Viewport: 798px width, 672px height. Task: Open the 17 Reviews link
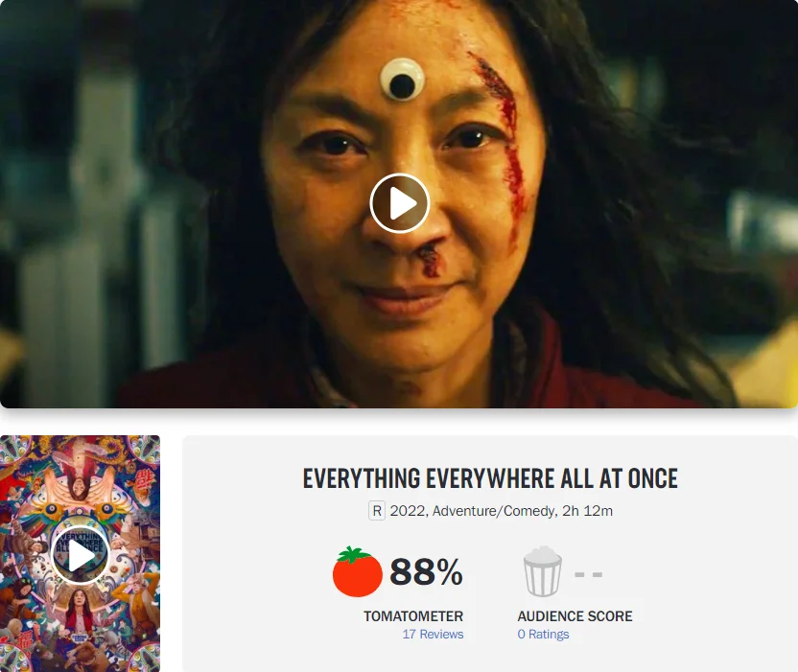433,635
